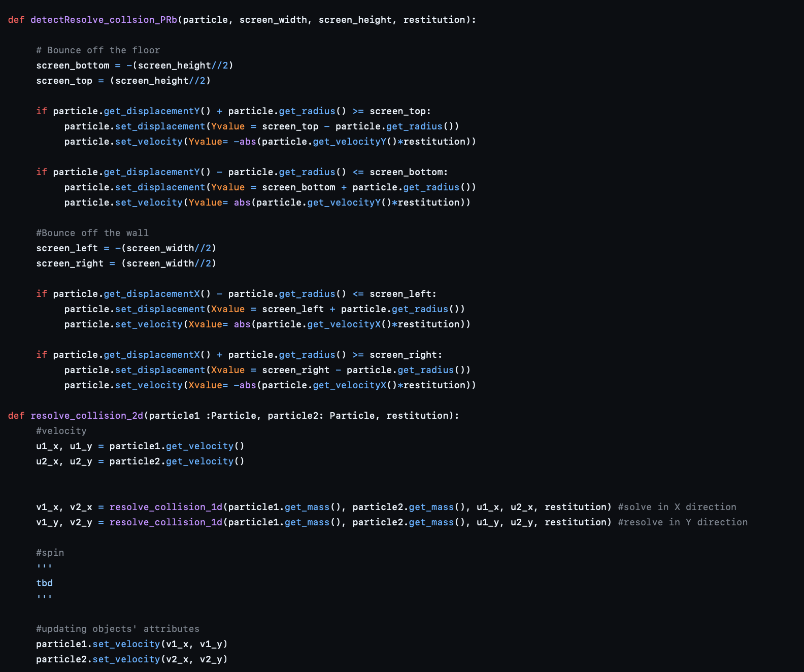Click the '#solve in X direction' comment
Screen dimensions: 804x672
pos(677,507)
